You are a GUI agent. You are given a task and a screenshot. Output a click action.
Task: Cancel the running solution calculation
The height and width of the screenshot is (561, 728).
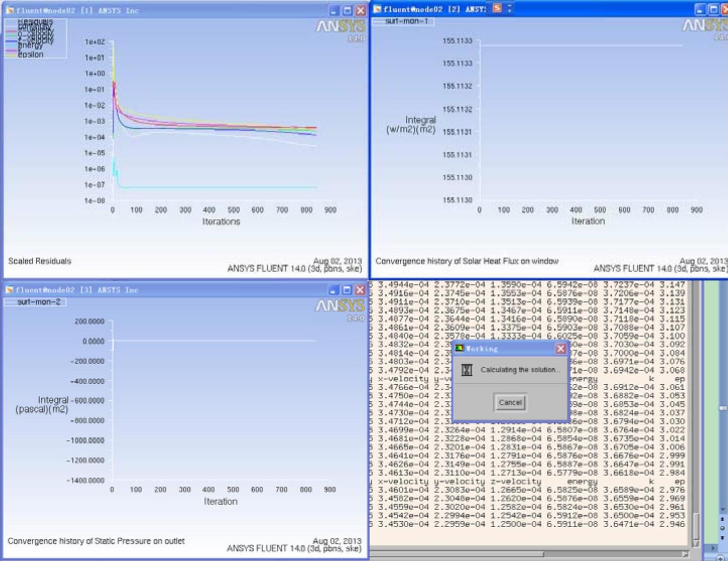(x=510, y=402)
